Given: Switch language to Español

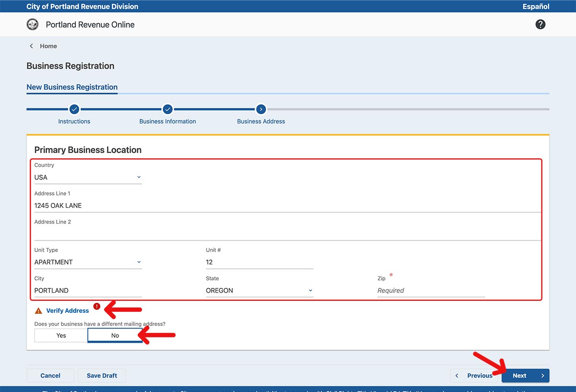Looking at the screenshot, I should (x=536, y=7).
